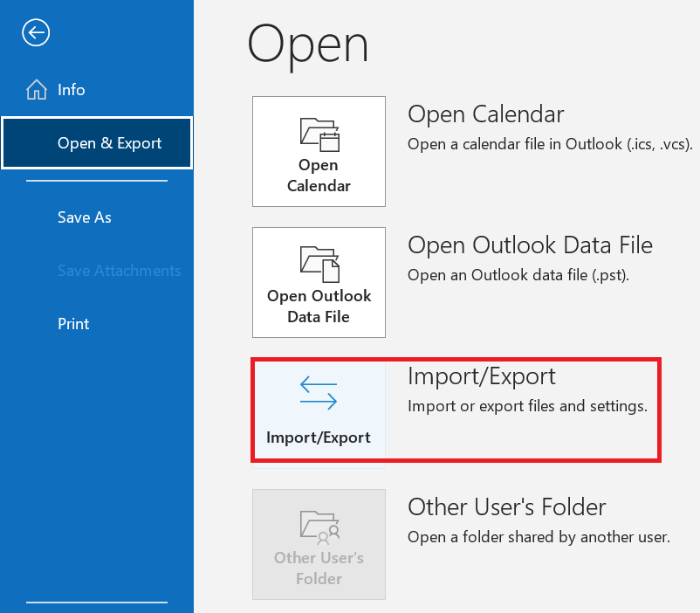Click the folder-with-document data file icon
The width and height of the screenshot is (700, 613).
(319, 265)
